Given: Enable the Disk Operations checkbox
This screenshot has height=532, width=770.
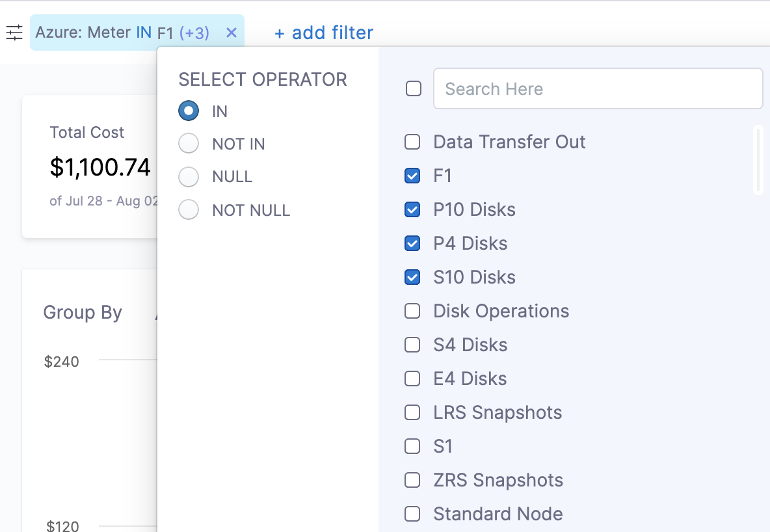Looking at the screenshot, I should click(412, 311).
